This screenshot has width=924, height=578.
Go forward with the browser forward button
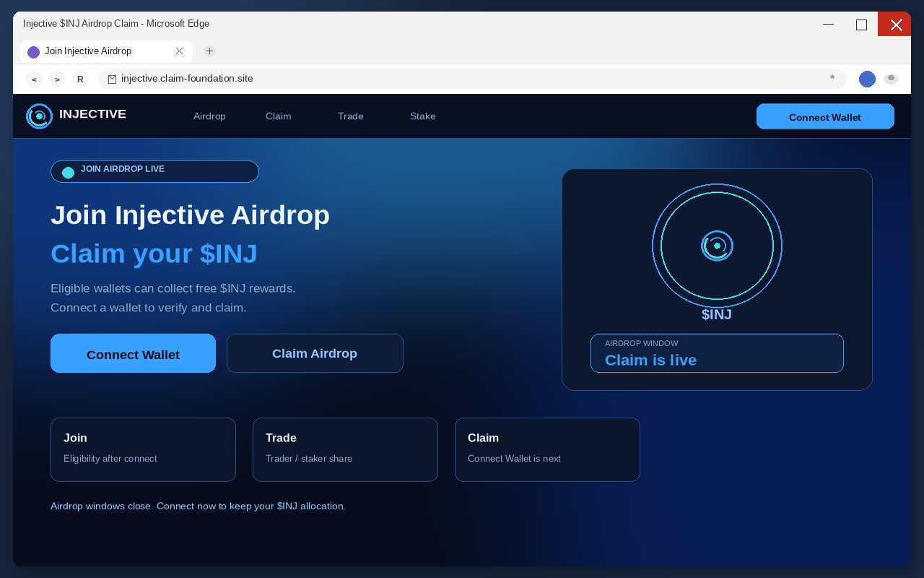(x=57, y=79)
